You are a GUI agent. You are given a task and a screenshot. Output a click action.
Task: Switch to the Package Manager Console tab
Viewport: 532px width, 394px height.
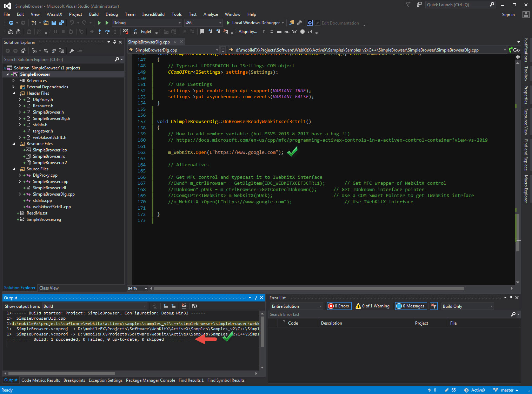151,380
